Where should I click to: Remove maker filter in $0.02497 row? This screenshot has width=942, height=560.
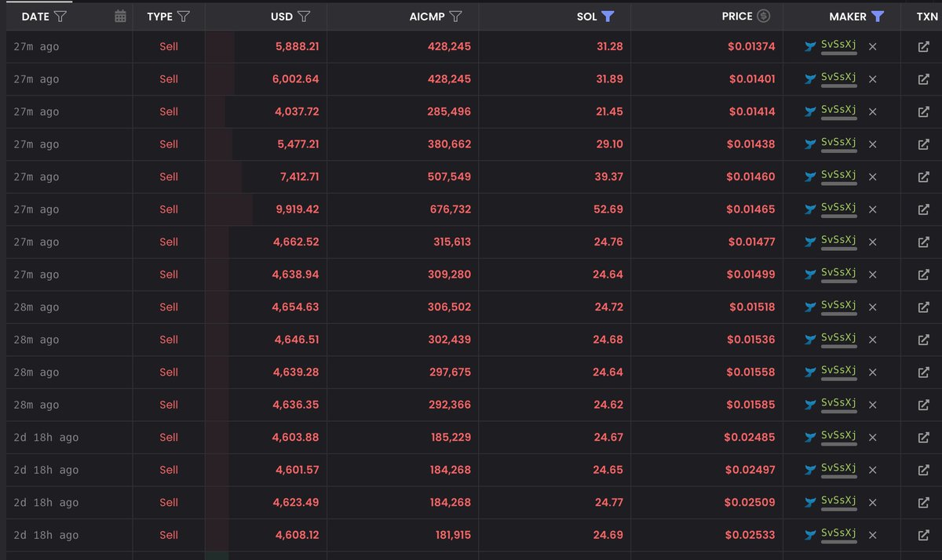pos(872,470)
